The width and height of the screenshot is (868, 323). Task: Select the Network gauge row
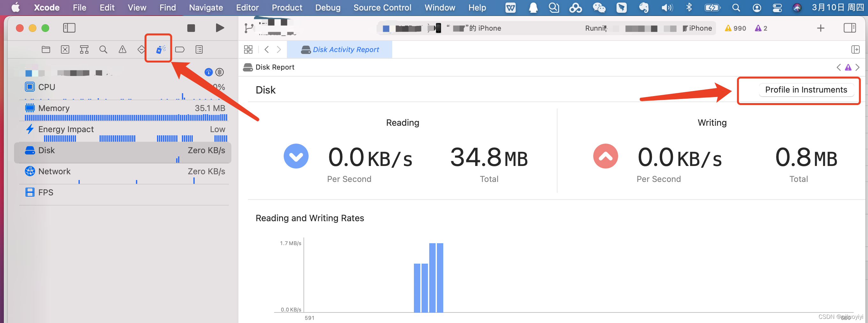(x=123, y=174)
